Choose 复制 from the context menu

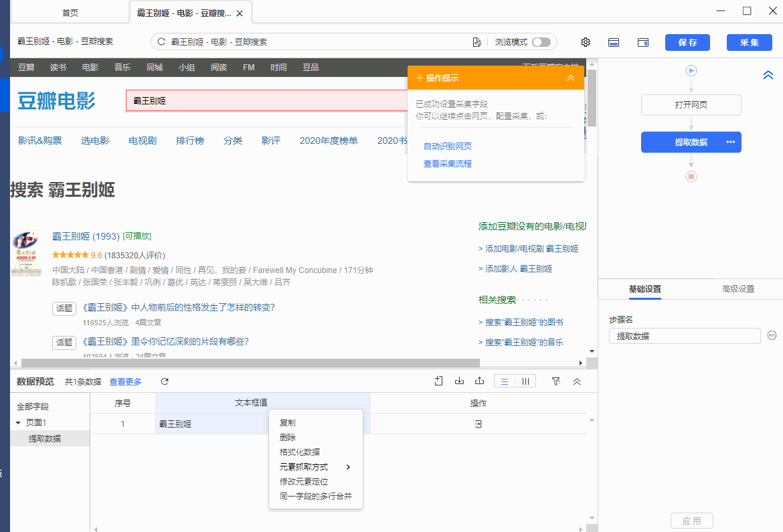288,423
